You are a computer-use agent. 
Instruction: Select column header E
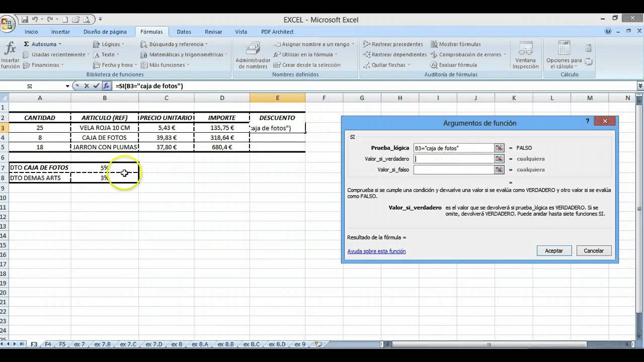(277, 98)
